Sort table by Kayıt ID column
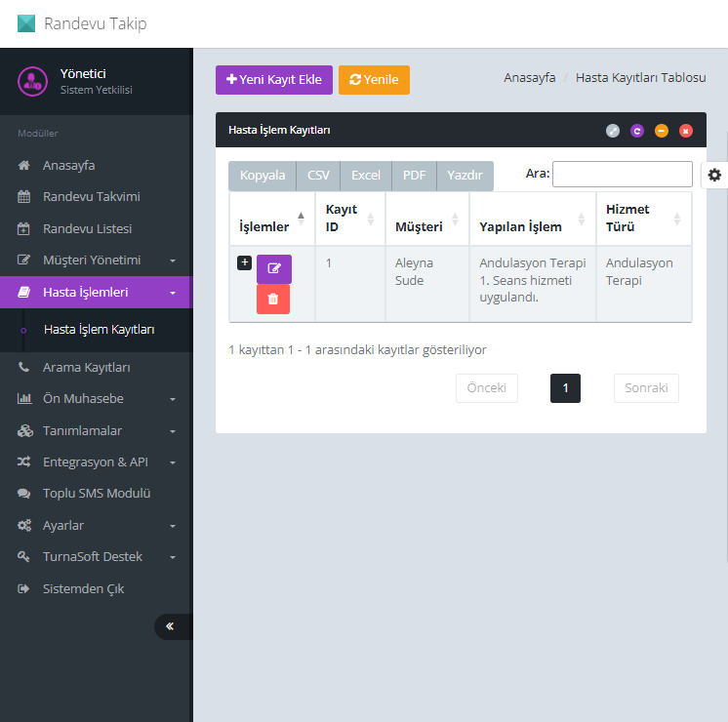Image resolution: width=728 pixels, height=722 pixels. point(349,219)
